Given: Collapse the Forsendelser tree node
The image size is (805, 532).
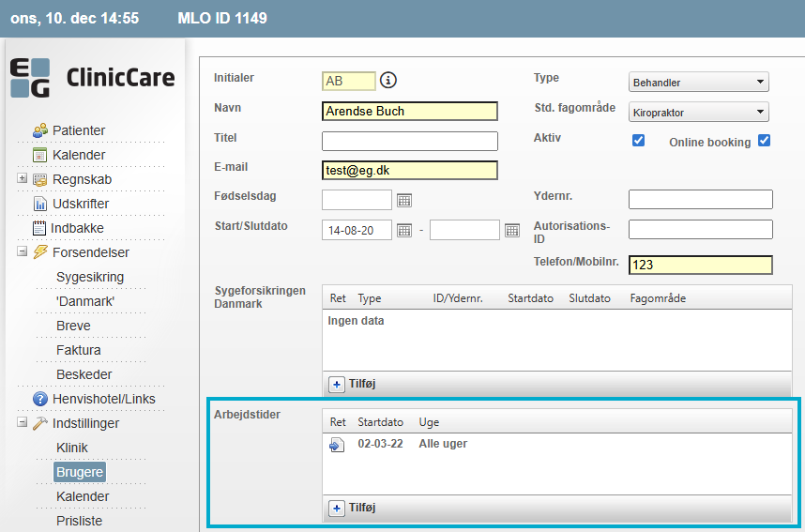Looking at the screenshot, I should coord(22,251).
